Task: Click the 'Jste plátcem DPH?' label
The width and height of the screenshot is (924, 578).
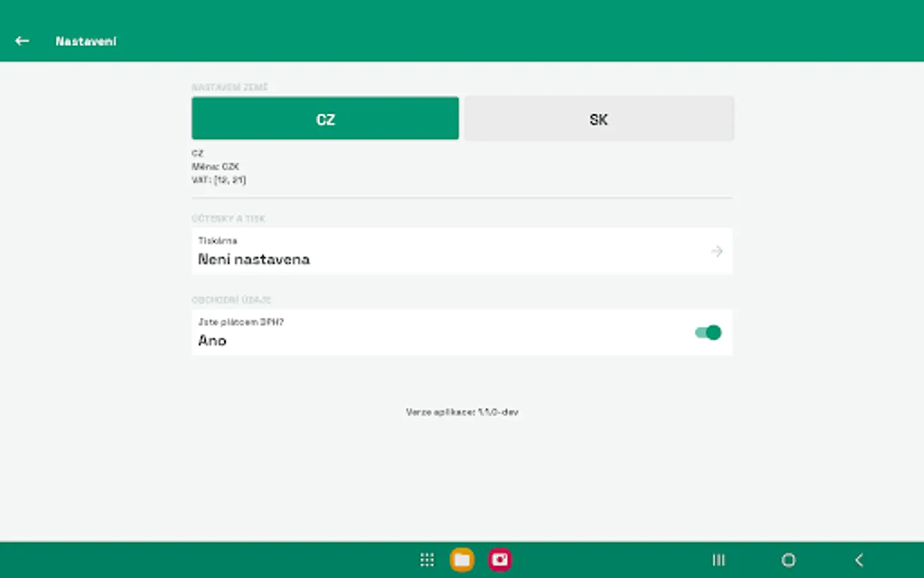Action: coord(241,322)
